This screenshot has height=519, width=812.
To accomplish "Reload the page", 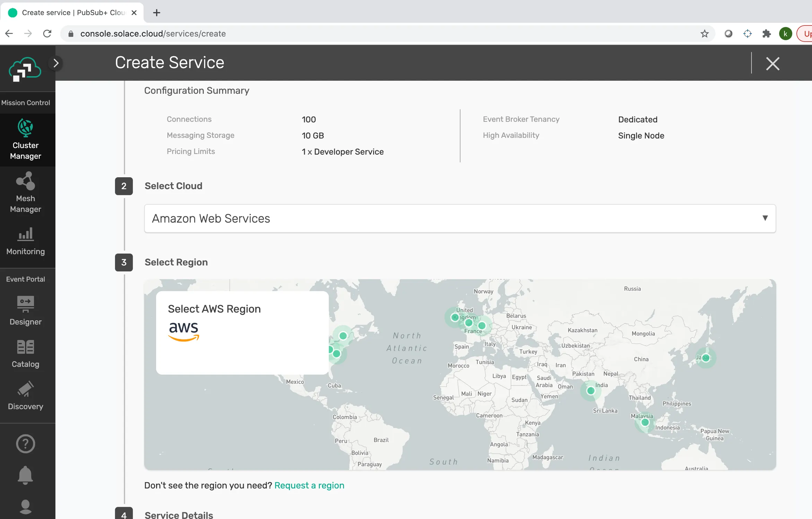I will tap(47, 33).
